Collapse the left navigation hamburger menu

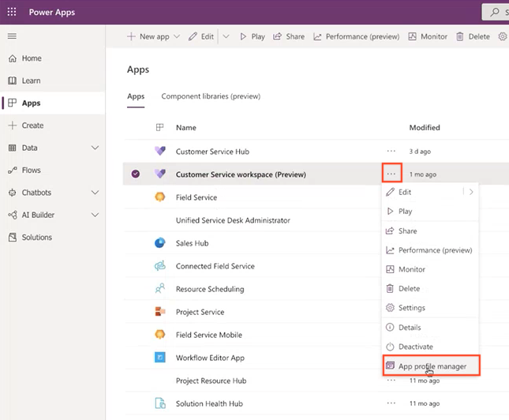12,36
